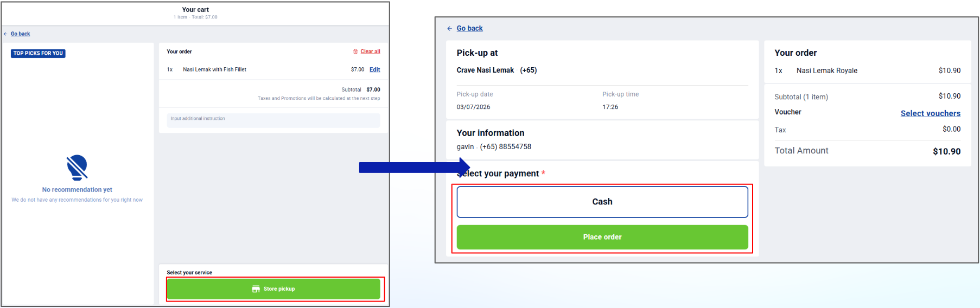The height and width of the screenshot is (308, 980).
Task: Click the TOP PICKS FOR YOU label
Action: coord(38,53)
